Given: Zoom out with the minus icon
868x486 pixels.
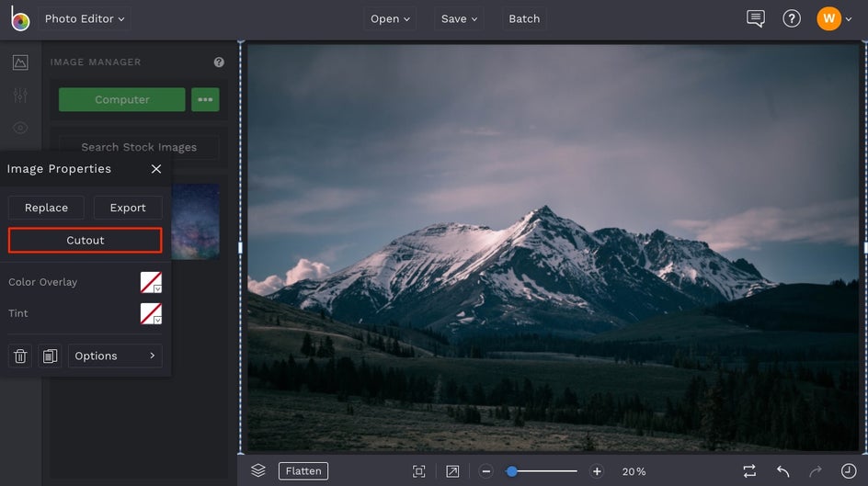Looking at the screenshot, I should tap(486, 471).
